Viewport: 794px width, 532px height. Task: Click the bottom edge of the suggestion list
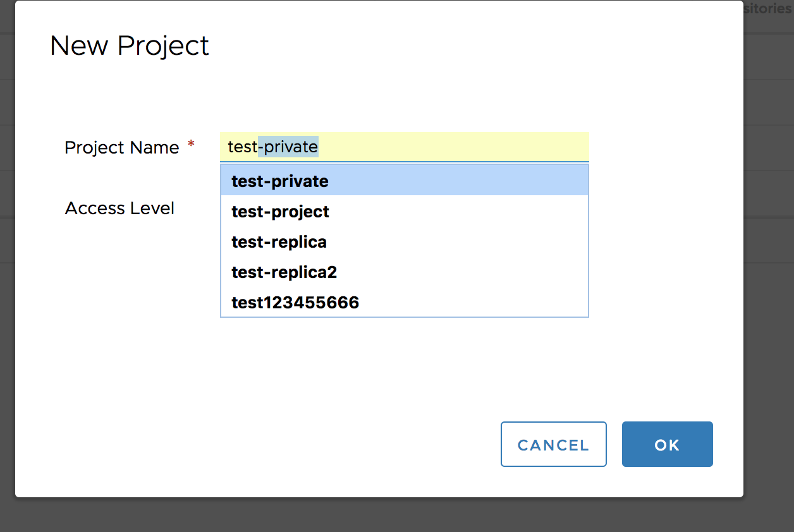405,316
